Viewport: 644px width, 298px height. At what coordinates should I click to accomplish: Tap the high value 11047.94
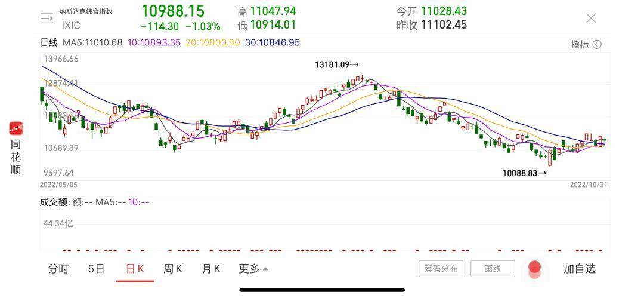click(x=273, y=11)
